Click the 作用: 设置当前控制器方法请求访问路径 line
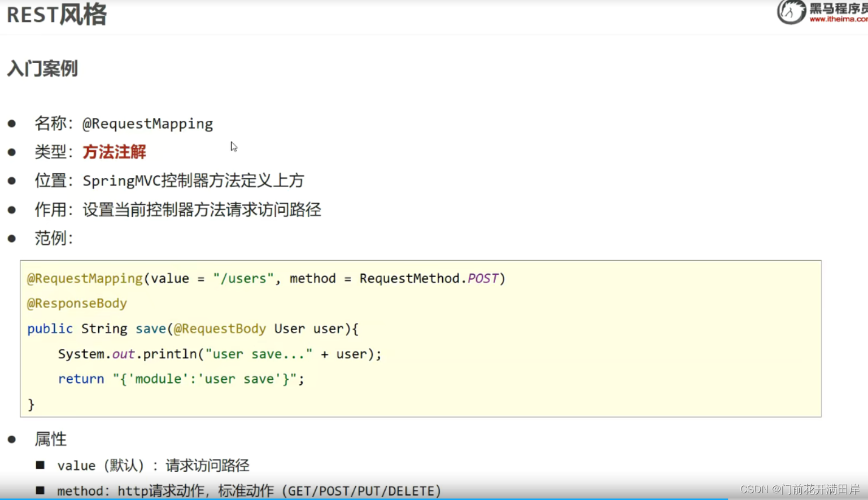 pos(178,210)
